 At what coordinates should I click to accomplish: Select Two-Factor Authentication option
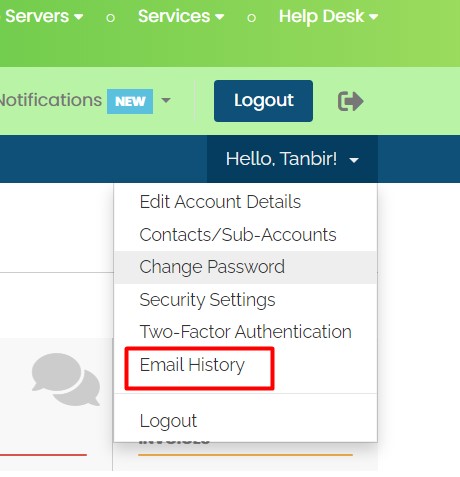(x=245, y=332)
